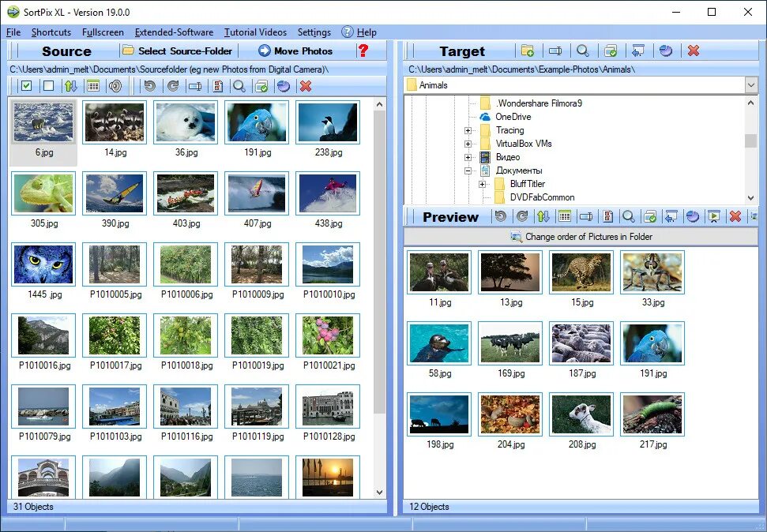767x532 pixels.
Task: Click the 31 Objects status text
Action: [x=33, y=507]
